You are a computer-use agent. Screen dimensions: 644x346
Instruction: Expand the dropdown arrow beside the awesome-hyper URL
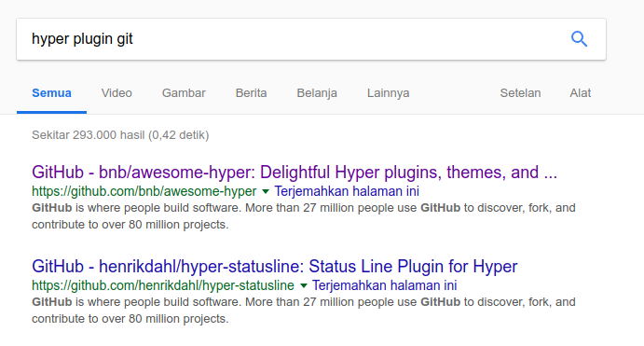click(x=266, y=191)
